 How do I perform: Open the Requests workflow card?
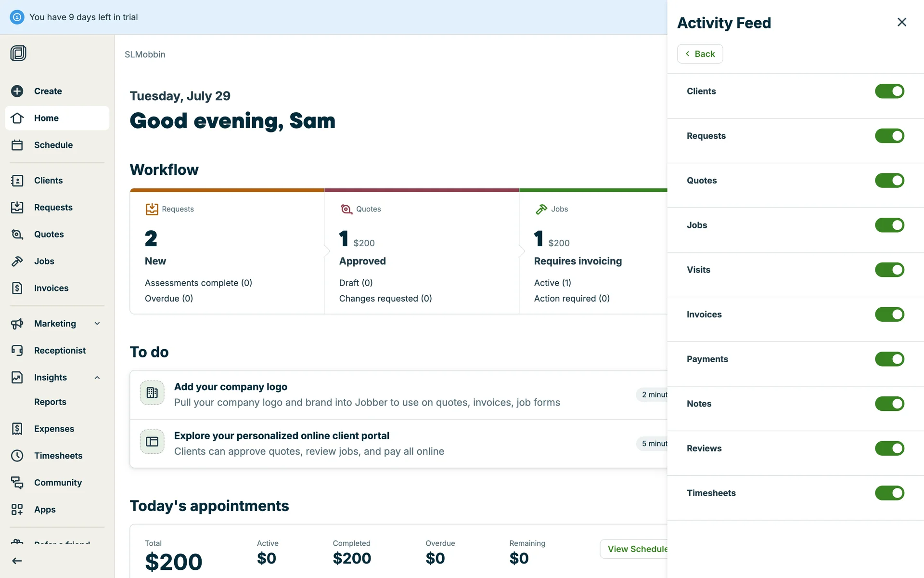(227, 251)
